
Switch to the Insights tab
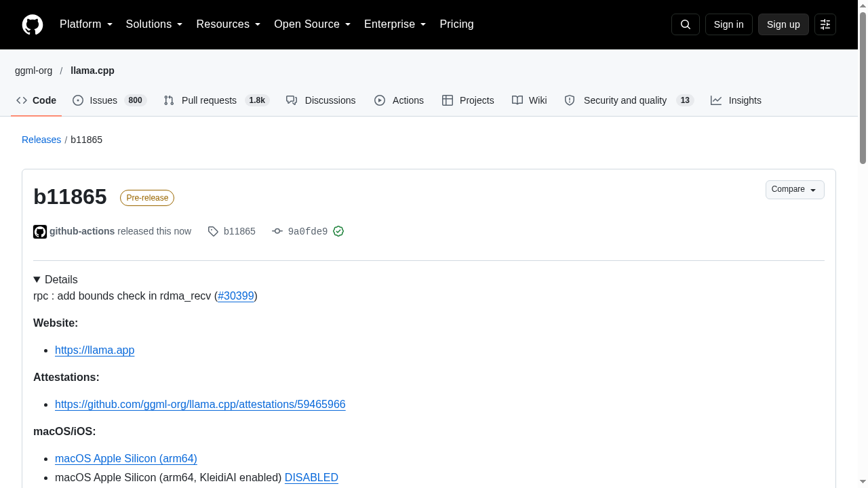point(736,100)
